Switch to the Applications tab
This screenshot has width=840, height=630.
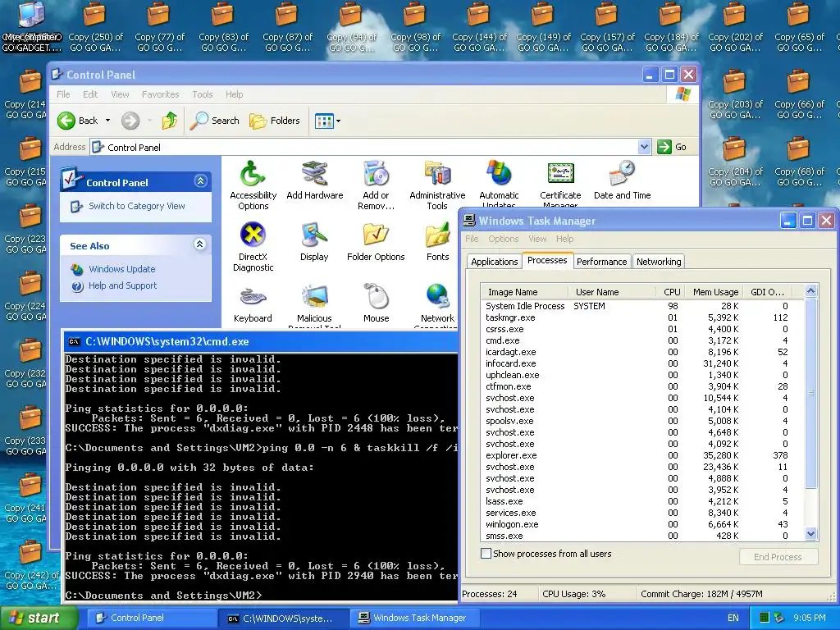click(x=495, y=262)
